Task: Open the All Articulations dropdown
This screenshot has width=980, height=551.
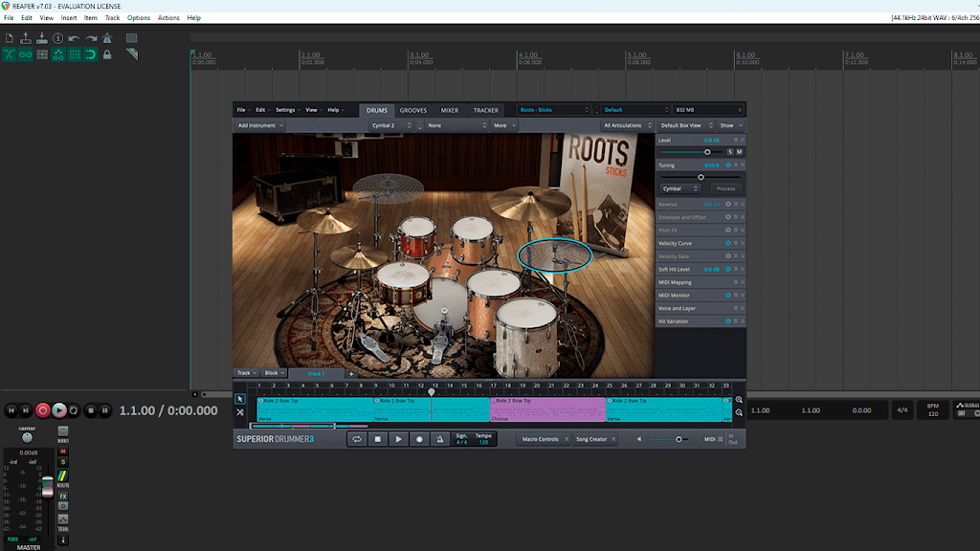Action: (x=627, y=125)
